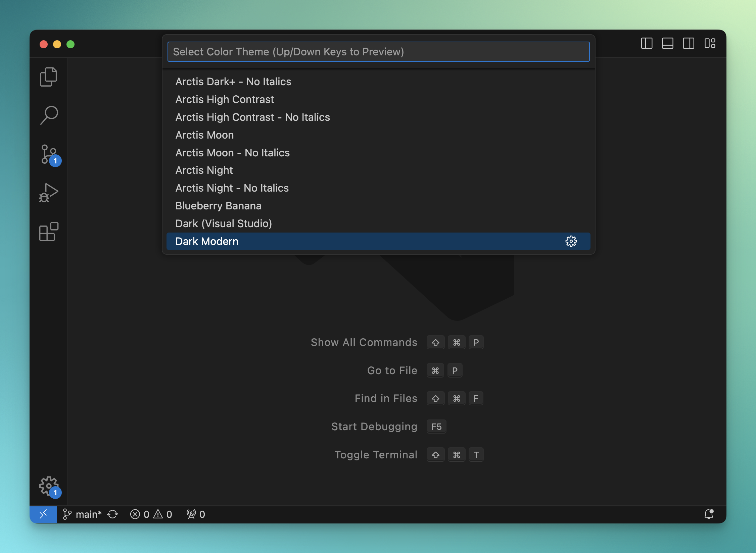The height and width of the screenshot is (553, 756).
Task: Open the Explorer view icon
Action: tap(49, 77)
